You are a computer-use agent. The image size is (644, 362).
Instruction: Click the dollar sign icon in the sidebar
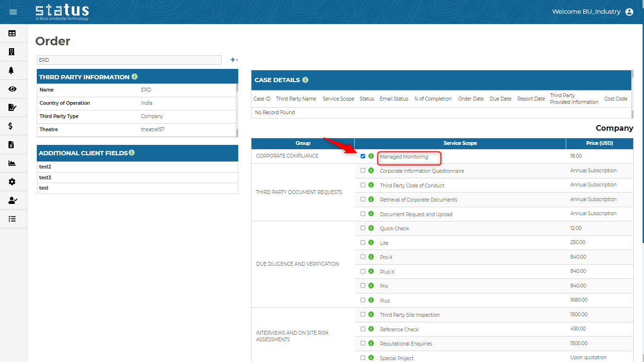[x=11, y=126]
